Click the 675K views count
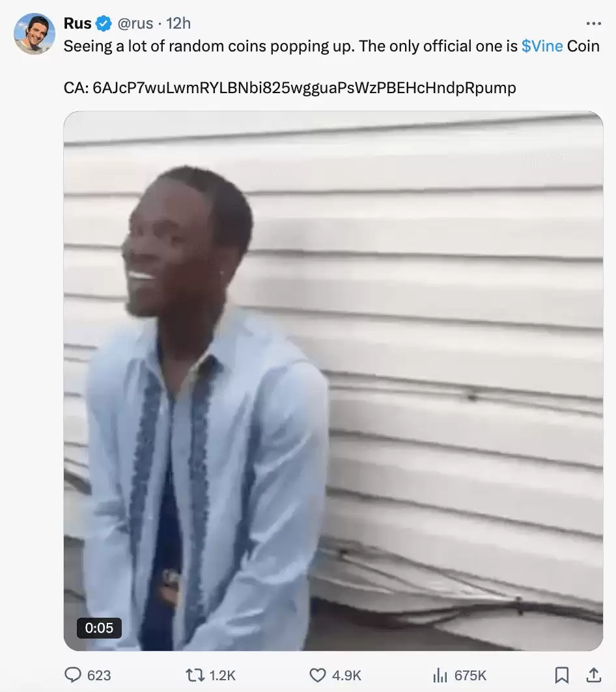Screen dimensions: 616x692 (x=470, y=675)
